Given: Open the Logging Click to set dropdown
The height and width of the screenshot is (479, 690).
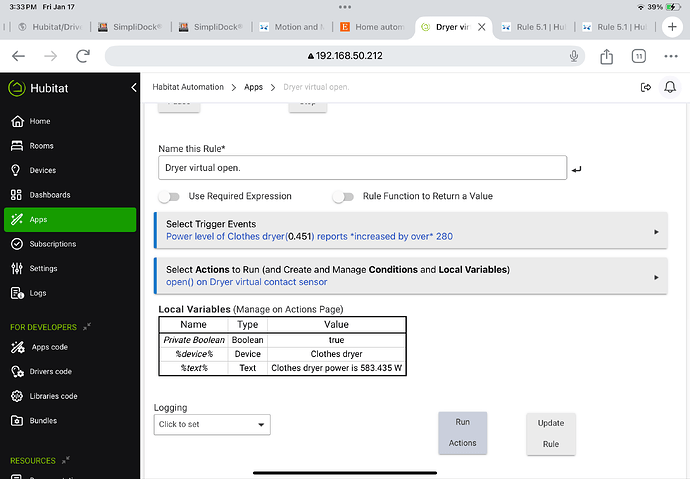Looking at the screenshot, I should (x=212, y=424).
